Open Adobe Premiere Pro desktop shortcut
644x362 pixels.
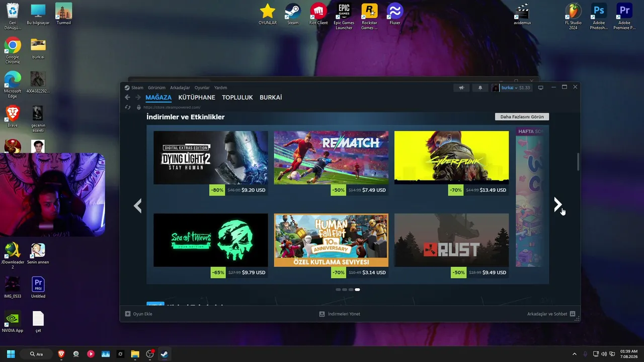(624, 16)
